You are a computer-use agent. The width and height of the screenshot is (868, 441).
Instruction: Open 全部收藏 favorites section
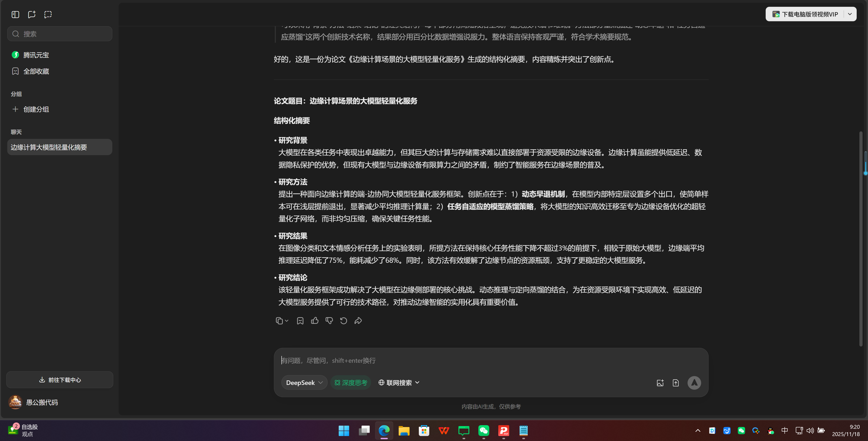pyautogui.click(x=36, y=71)
